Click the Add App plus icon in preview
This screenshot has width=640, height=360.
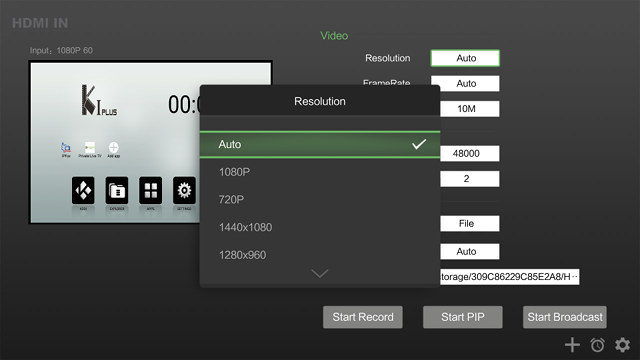(x=113, y=147)
